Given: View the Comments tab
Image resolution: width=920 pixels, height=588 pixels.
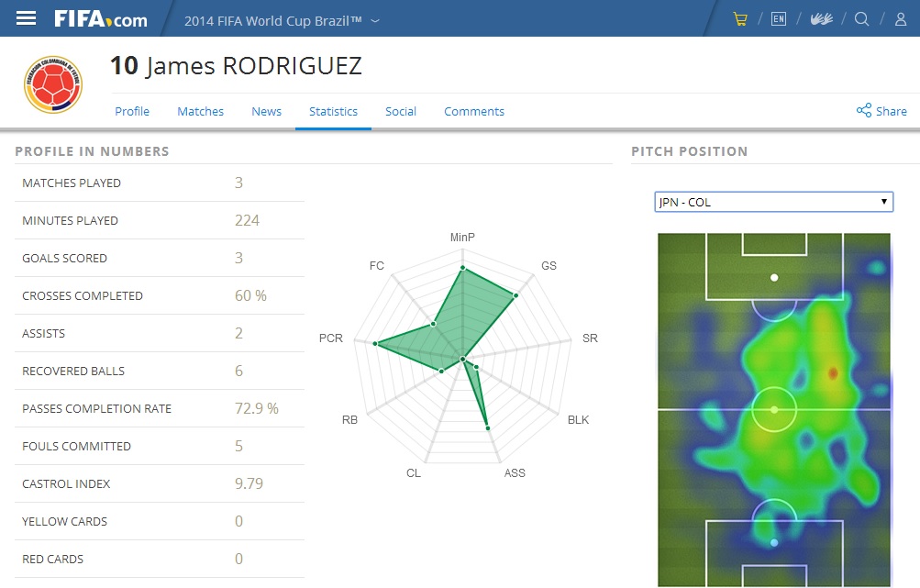Looking at the screenshot, I should click(474, 111).
